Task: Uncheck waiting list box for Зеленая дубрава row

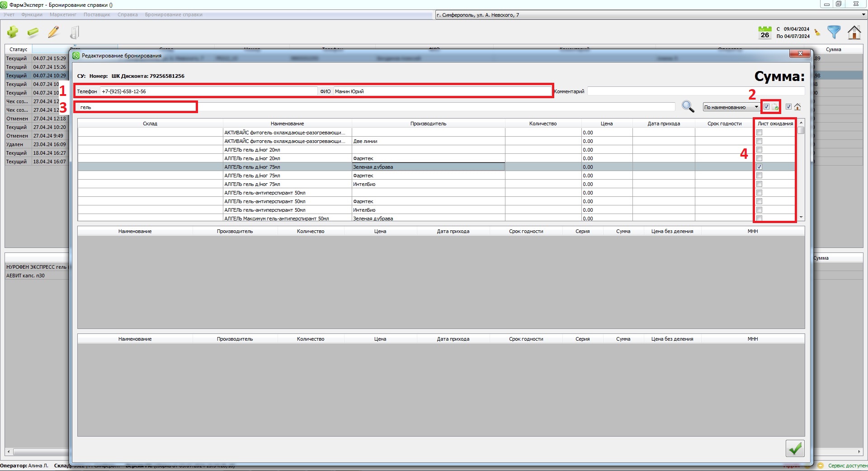Action: 759,167
